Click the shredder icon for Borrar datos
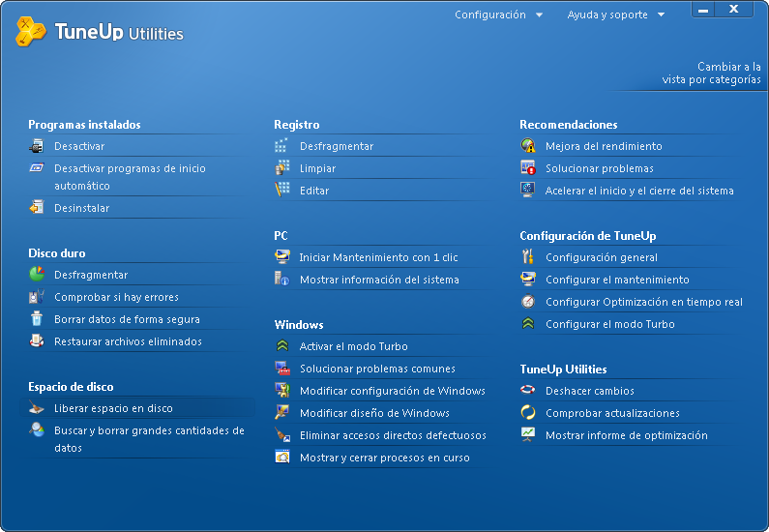 pyautogui.click(x=37, y=318)
